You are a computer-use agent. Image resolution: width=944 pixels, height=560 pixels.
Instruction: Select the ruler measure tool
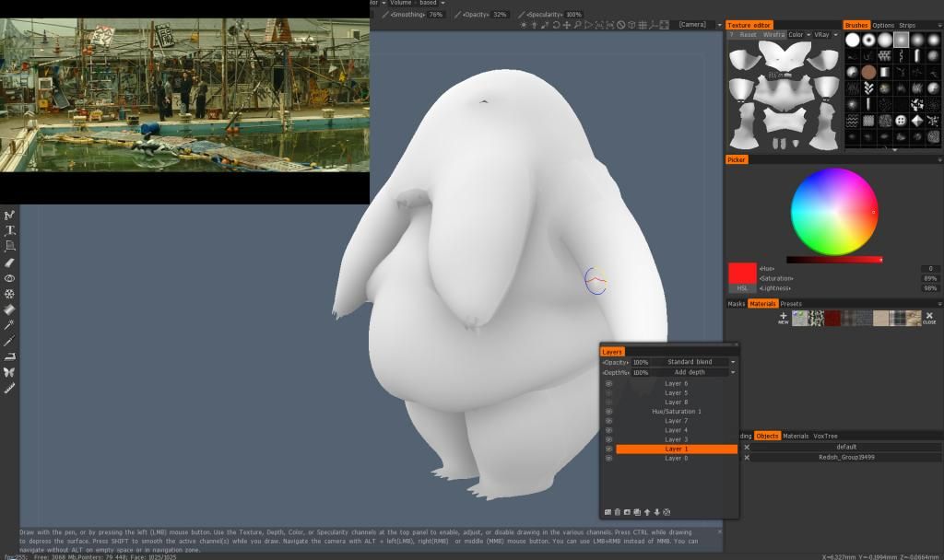click(10, 388)
